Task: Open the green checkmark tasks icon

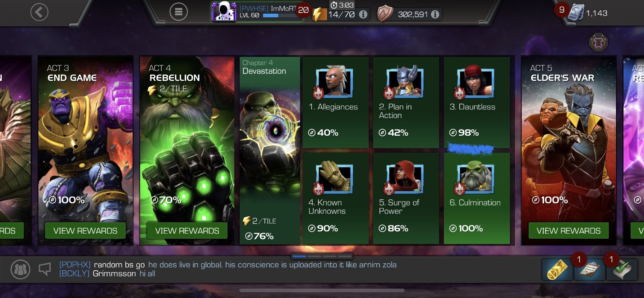Action: [622, 269]
